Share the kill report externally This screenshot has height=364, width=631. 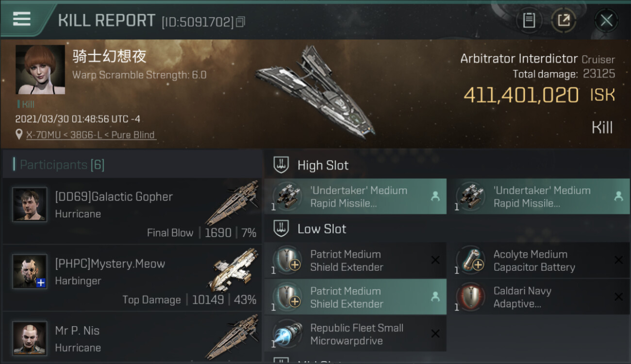pos(564,20)
